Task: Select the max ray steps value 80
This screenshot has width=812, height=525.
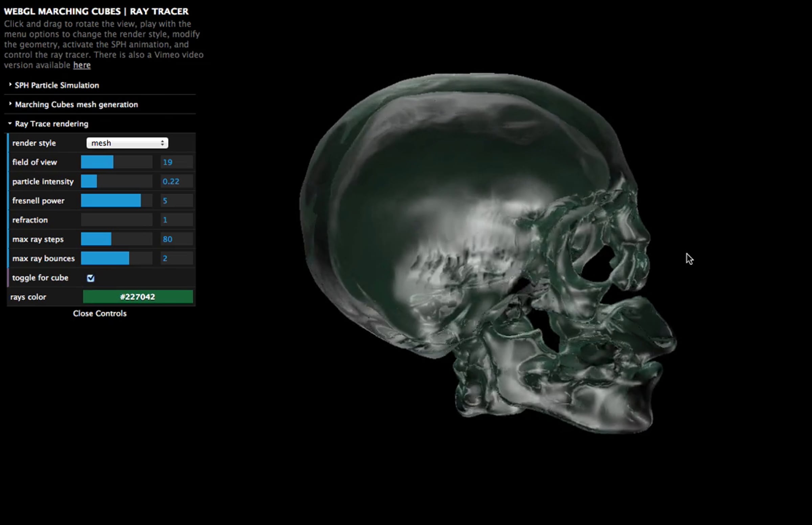Action: 177,239
